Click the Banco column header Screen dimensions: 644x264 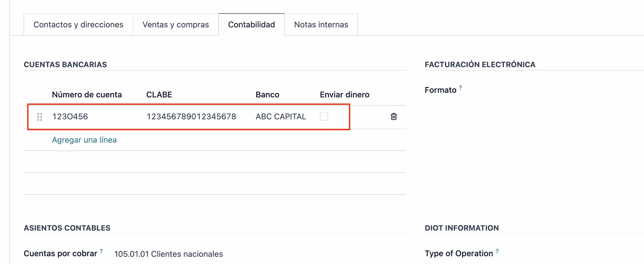pyautogui.click(x=267, y=94)
